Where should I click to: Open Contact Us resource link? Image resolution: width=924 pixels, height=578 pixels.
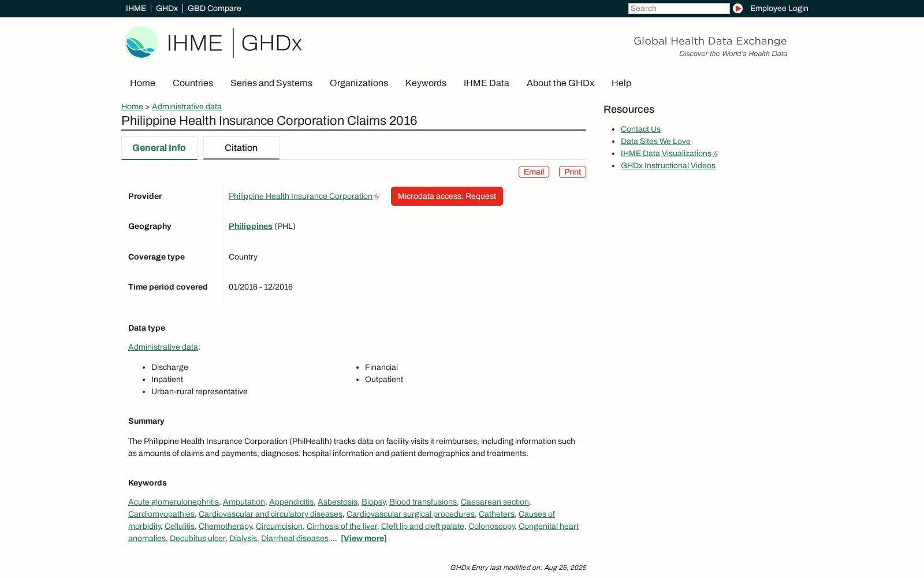[x=640, y=129]
